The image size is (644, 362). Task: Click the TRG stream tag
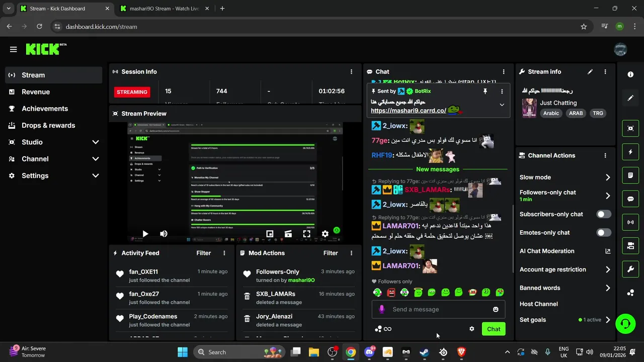[x=598, y=113]
